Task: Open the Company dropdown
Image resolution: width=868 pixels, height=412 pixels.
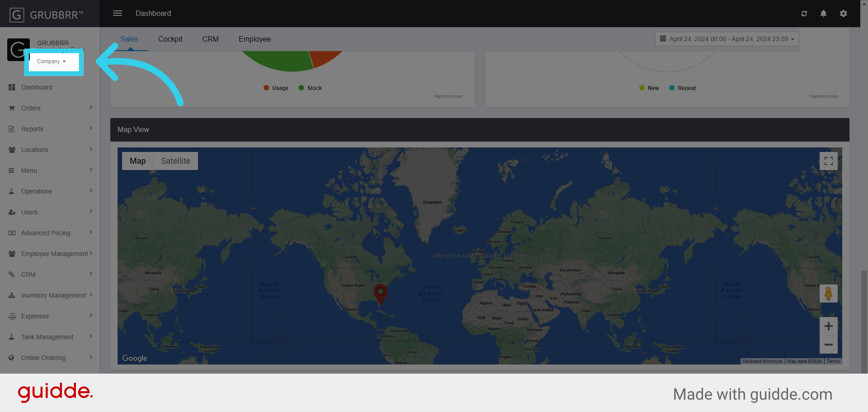Action: coord(52,62)
